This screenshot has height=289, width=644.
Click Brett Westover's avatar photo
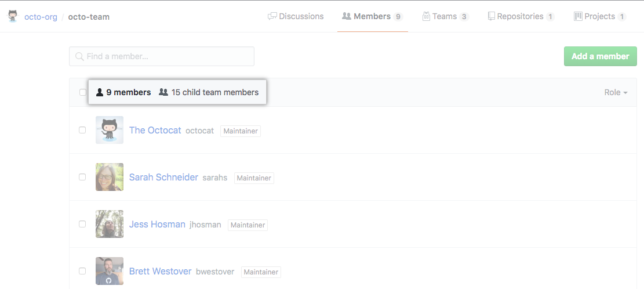pos(110,271)
